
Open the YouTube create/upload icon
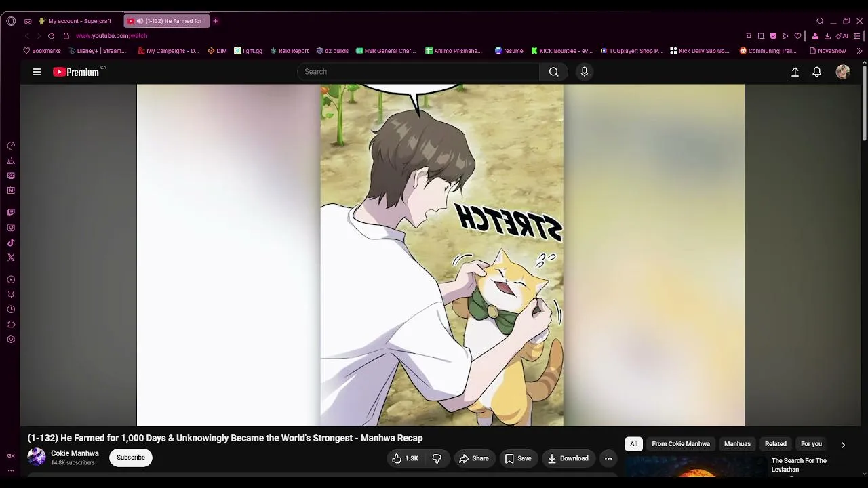point(795,72)
